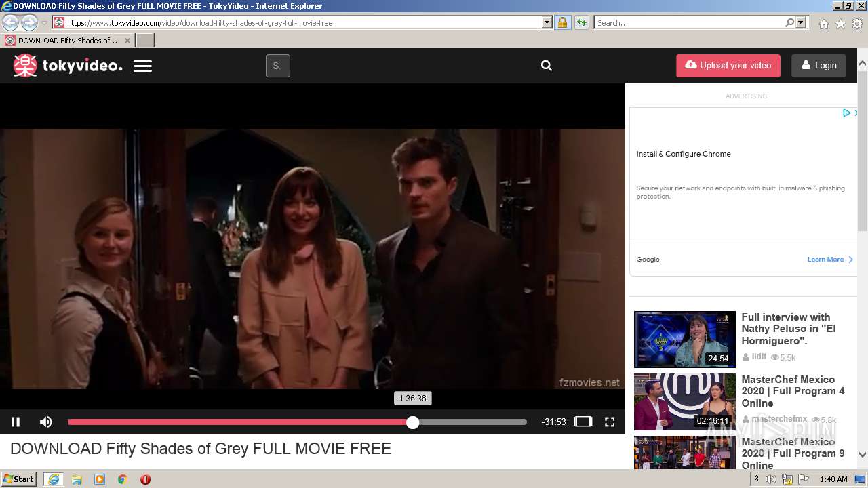Click the video title DOWNLOAD Fifty Shades of Grey
Image resolution: width=868 pixels, height=488 pixels.
pos(201,449)
